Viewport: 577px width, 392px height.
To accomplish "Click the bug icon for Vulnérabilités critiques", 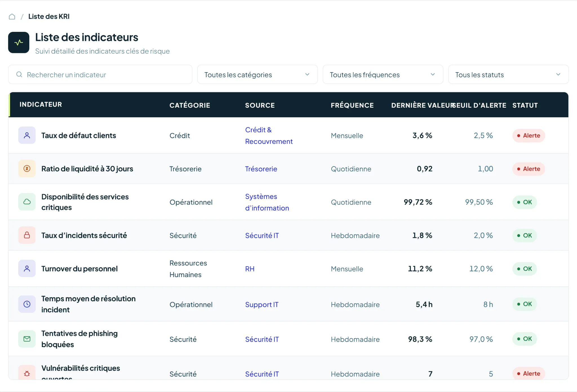I will click(27, 373).
